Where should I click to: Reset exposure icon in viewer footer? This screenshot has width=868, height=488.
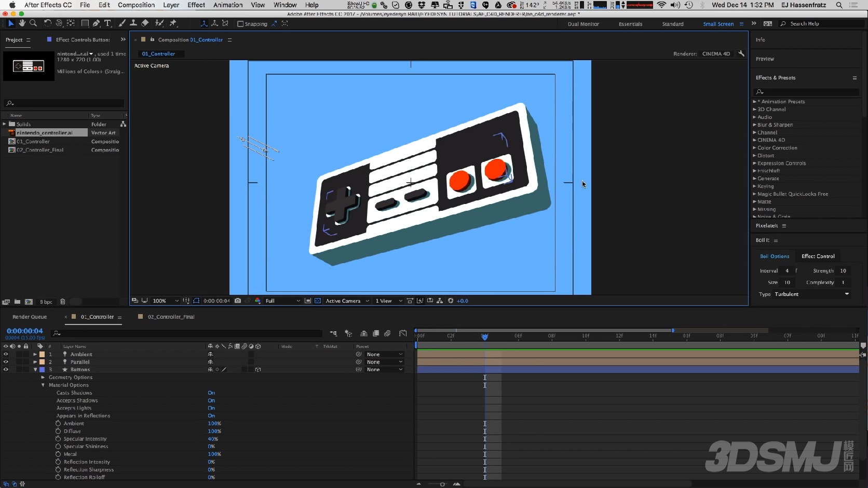[451, 301]
